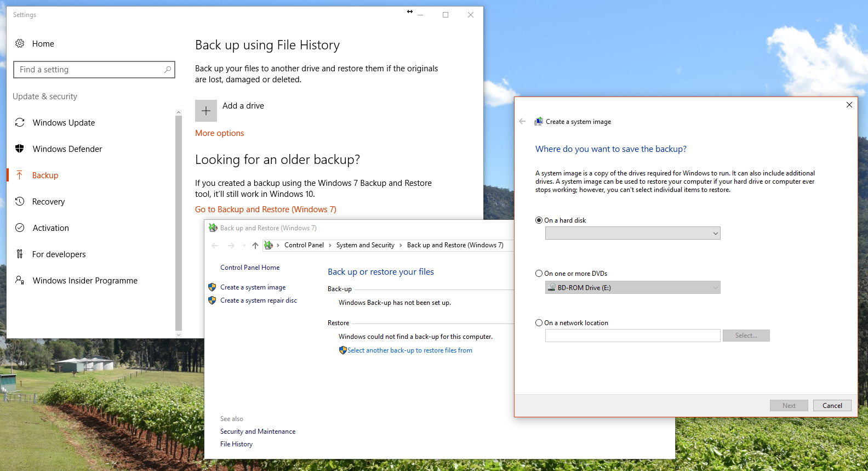The image size is (868, 471).
Task: Click the shield icon beside Create a system repair disc
Action: [x=212, y=300]
